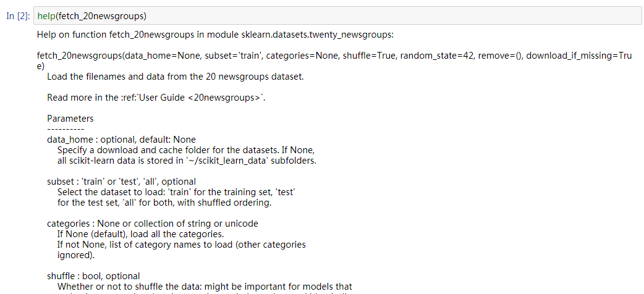This screenshot has width=644, height=294.
Task: Click 'If None (default), load all the categories'
Action: point(140,234)
